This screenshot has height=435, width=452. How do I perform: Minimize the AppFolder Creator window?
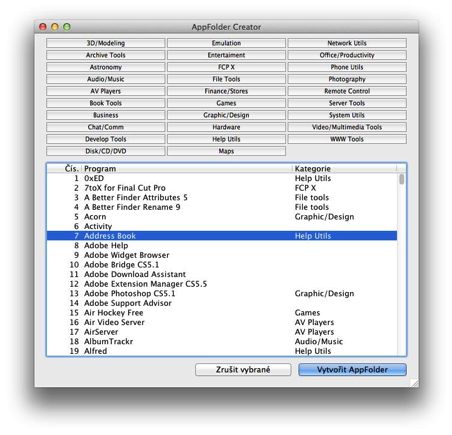(x=55, y=27)
